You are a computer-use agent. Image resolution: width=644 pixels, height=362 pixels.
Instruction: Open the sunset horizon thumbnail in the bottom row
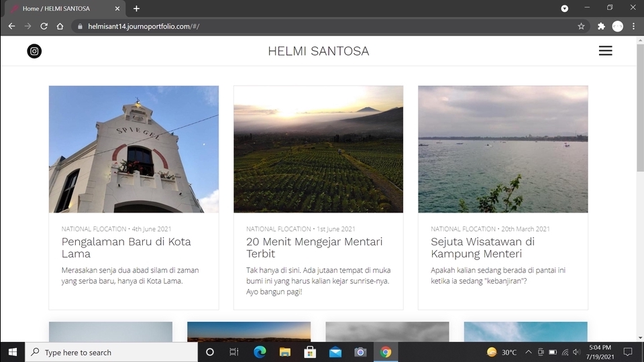[249, 332]
